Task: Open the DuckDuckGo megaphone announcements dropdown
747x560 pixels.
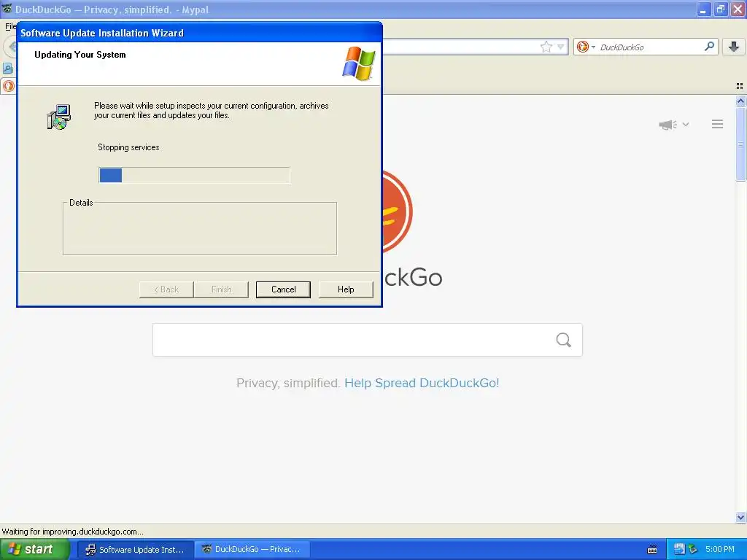Action: pos(673,124)
